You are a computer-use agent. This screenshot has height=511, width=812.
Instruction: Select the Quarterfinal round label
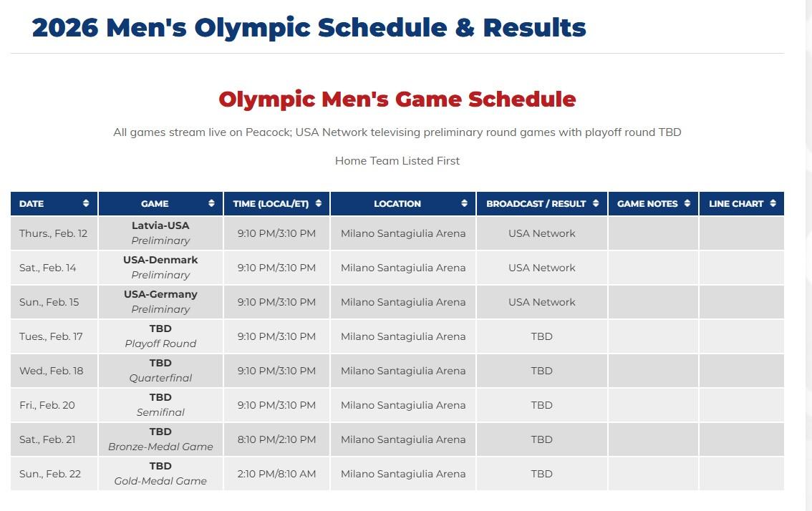point(160,378)
